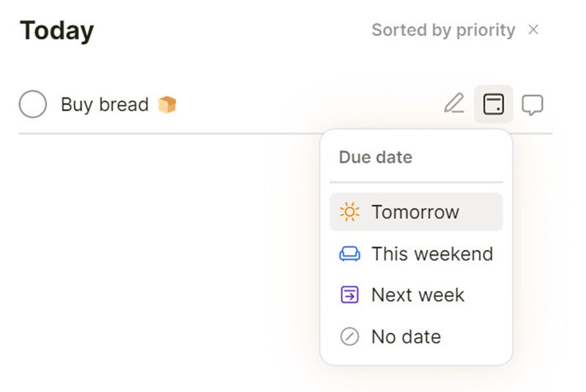The width and height of the screenshot is (586, 392).
Task: Select This weekend from the menu
Action: 431,254
